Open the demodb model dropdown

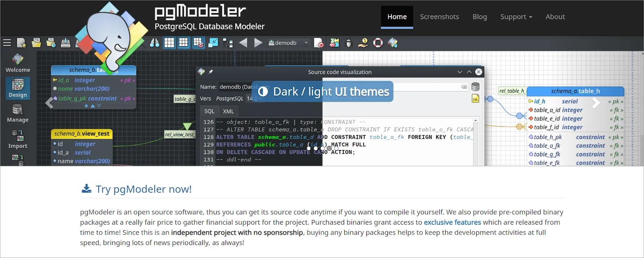point(288,43)
